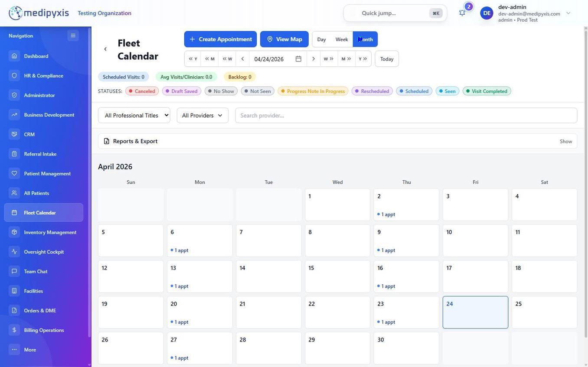The height and width of the screenshot is (367, 588).
Task: Click the Search provider input field
Action: tap(406, 115)
